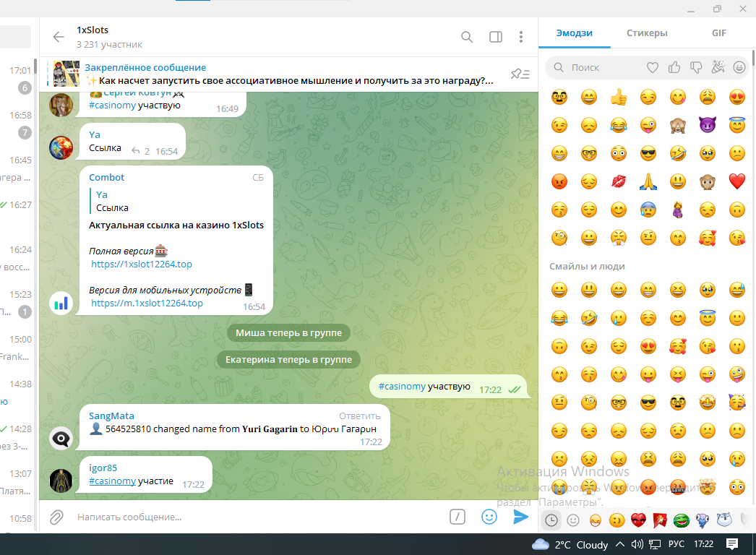Open SangMata eye avatar
Screen dimensions: 756x555
click(61, 439)
